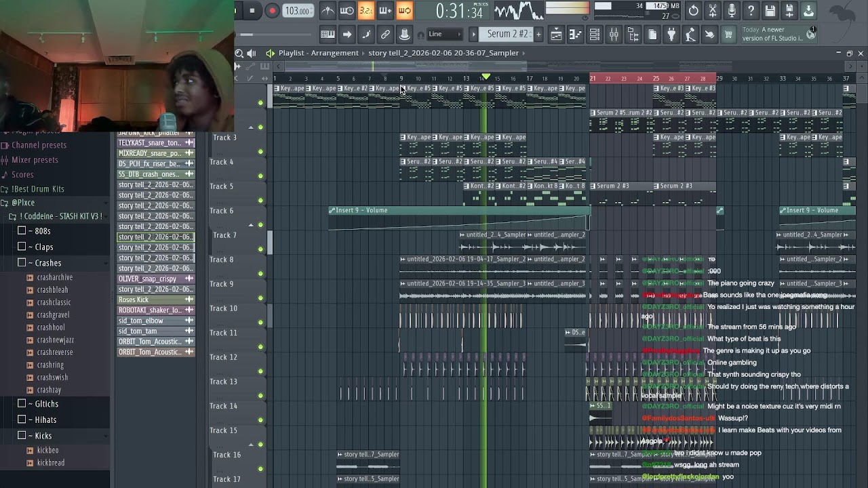Click the step editing arrow icon

(347, 34)
